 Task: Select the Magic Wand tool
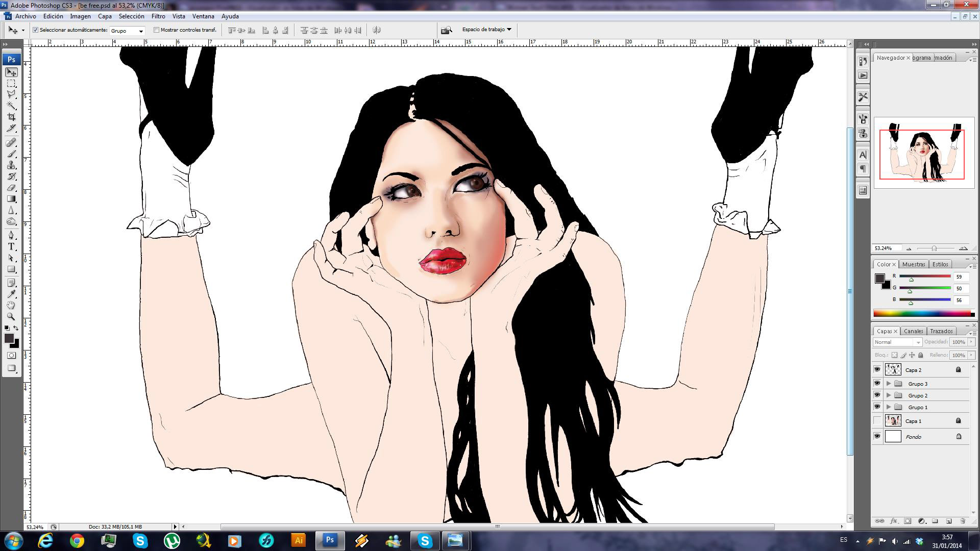(11, 106)
